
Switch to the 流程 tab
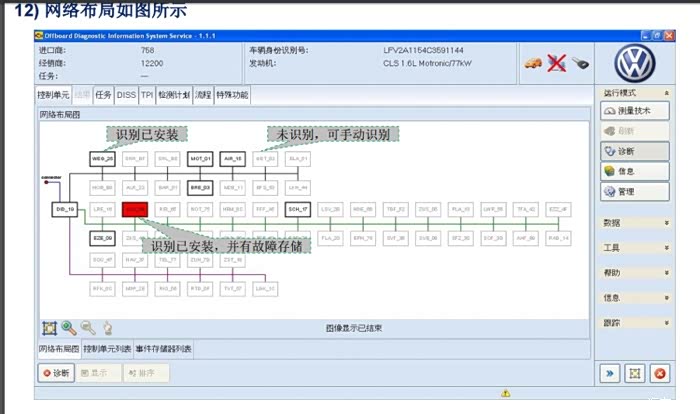203,95
